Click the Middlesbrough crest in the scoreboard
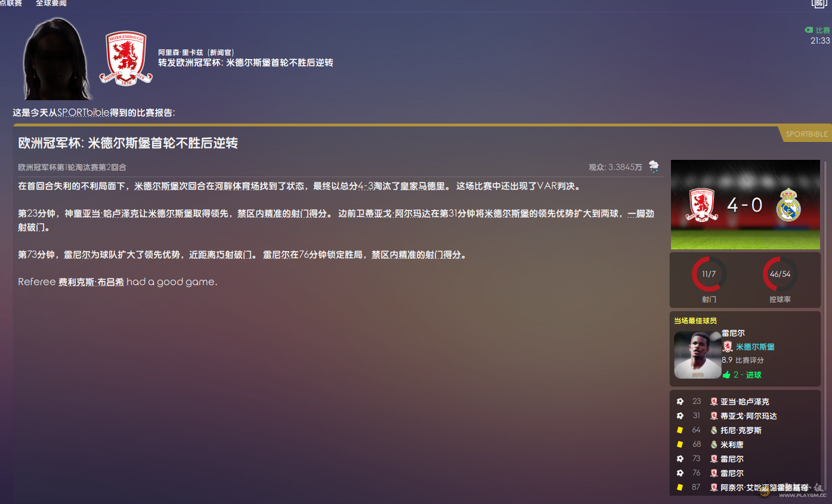 702,205
